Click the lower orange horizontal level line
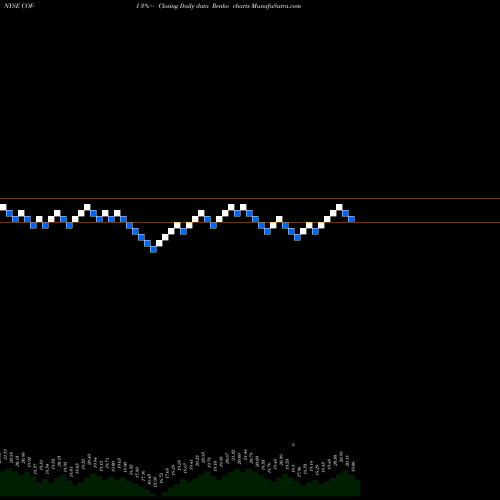 250,222
